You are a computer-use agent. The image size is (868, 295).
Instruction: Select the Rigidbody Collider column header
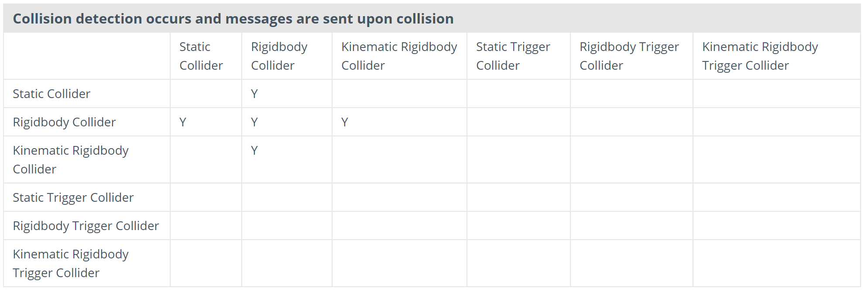(279, 56)
